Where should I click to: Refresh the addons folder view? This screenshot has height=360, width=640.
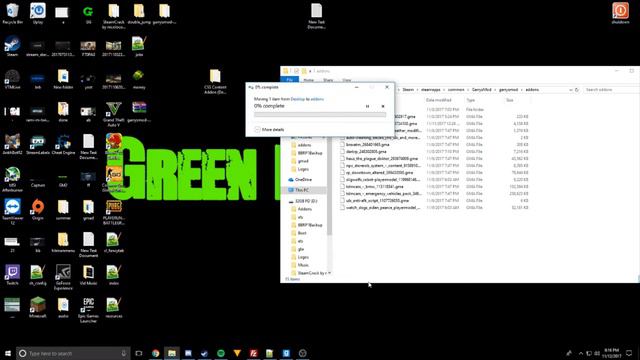click(577, 89)
